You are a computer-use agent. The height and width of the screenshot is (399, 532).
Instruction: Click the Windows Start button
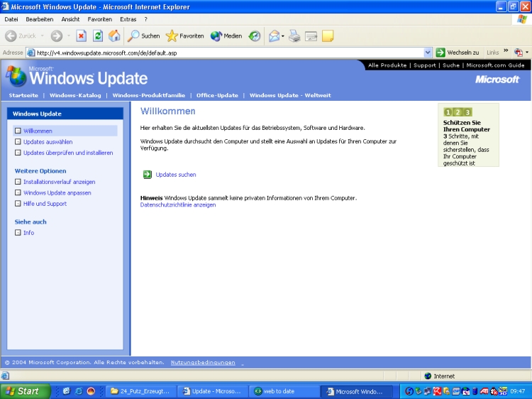[x=24, y=391]
